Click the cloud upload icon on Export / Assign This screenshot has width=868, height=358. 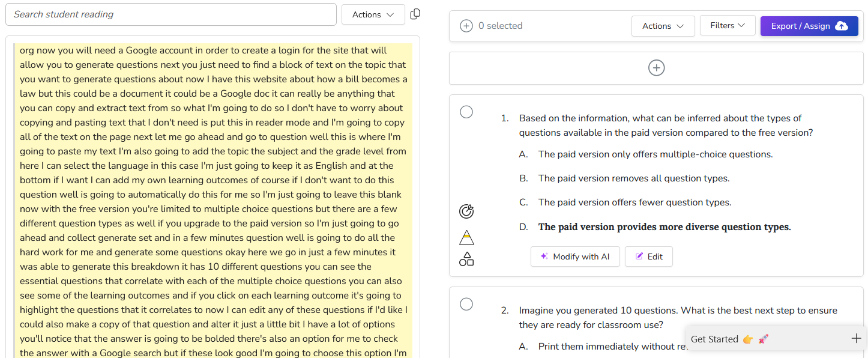pos(842,26)
